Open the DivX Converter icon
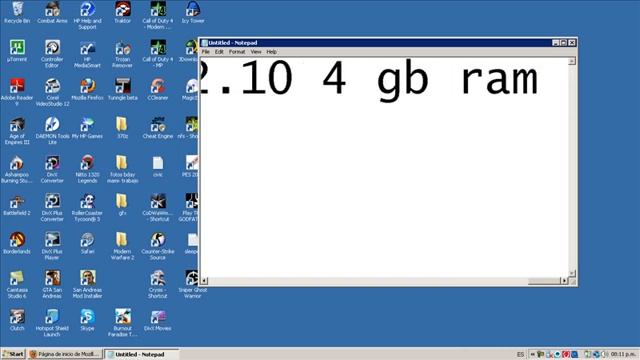The height and width of the screenshot is (360, 640). point(52,169)
